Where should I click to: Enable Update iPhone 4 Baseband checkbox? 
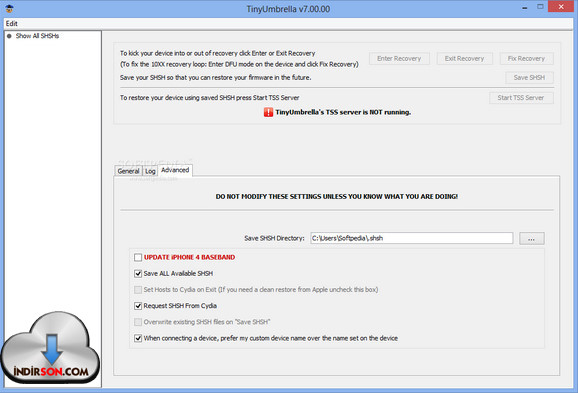138,257
